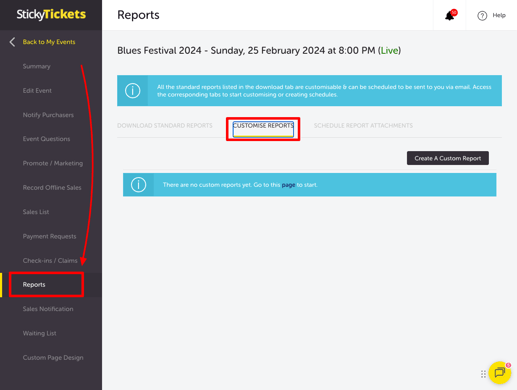Switch to Schedule Report Attachments tab
This screenshot has width=517, height=390.
(363, 126)
